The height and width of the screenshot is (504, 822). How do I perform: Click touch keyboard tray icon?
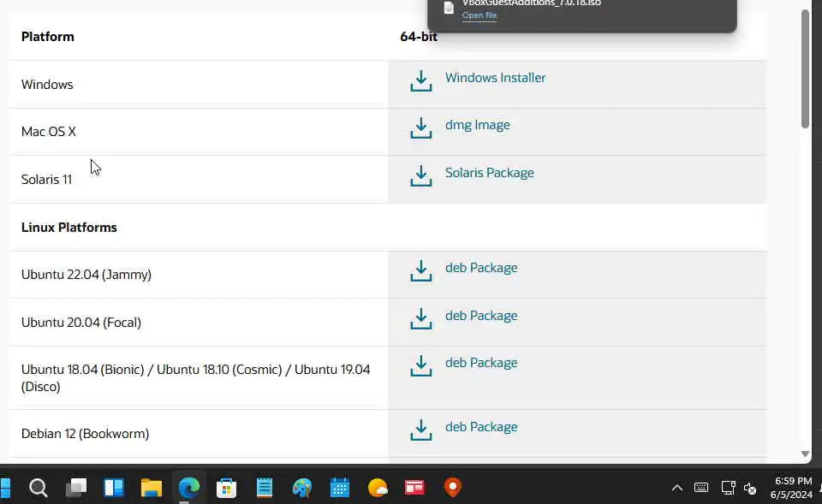click(701, 488)
